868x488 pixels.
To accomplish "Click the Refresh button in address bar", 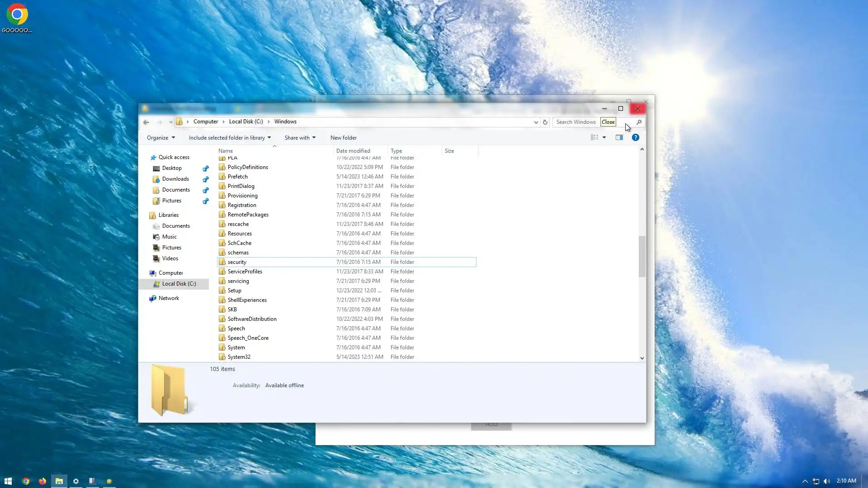I will click(x=545, y=122).
